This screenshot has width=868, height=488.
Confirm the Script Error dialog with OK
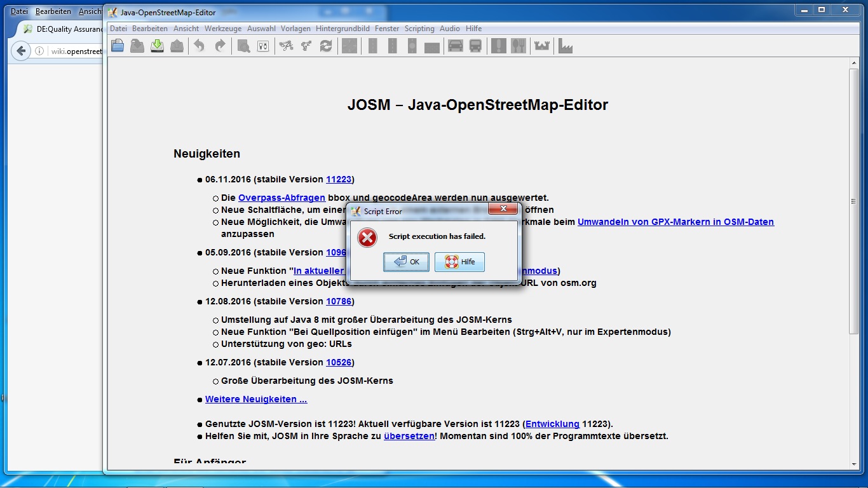tap(406, 262)
